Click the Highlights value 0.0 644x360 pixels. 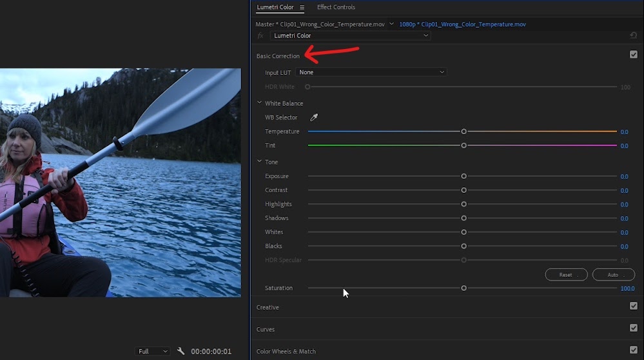tap(624, 205)
